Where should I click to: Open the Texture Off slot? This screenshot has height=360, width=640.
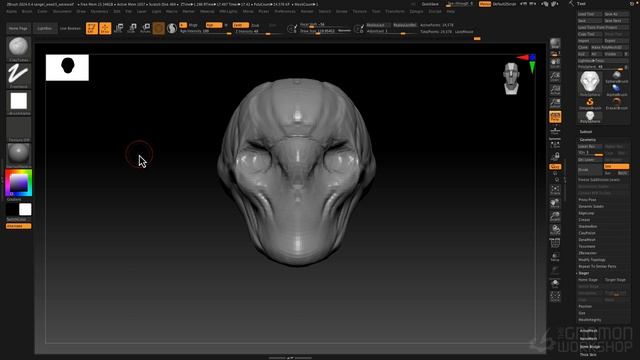tap(18, 129)
